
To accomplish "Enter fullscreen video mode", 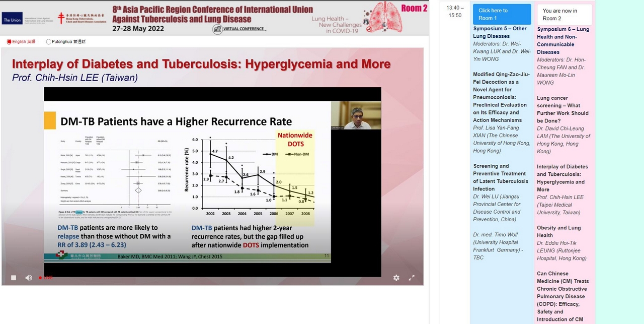I will click(x=411, y=278).
